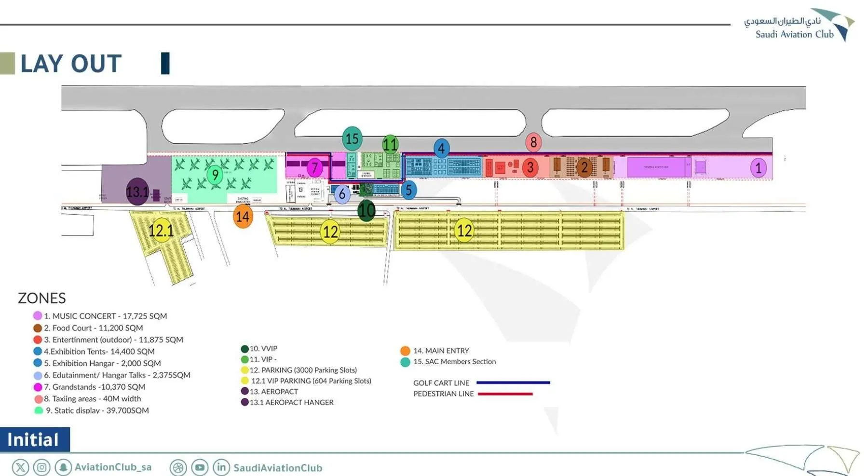Click the brown Food Court legend swatch

click(38, 328)
